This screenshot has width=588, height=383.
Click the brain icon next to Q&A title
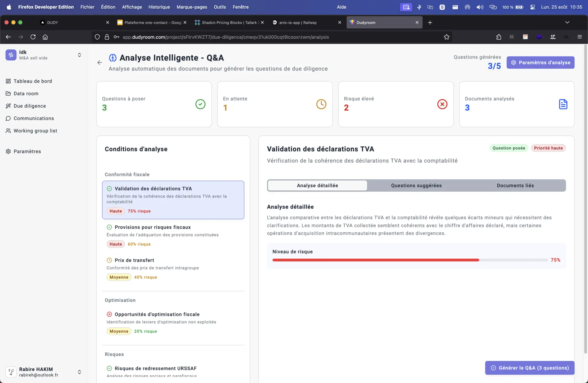coord(113,58)
